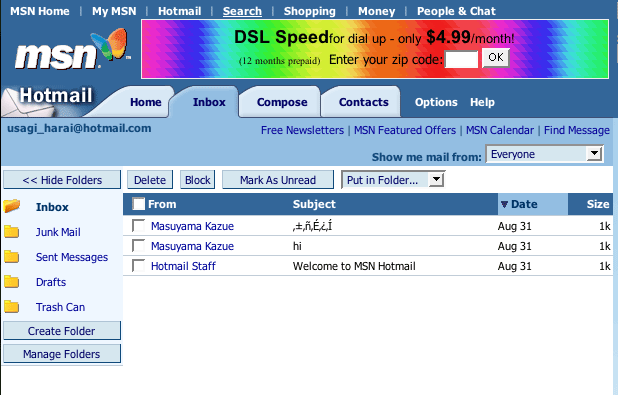Open the Options menu link
618x395 pixels.
(x=436, y=102)
